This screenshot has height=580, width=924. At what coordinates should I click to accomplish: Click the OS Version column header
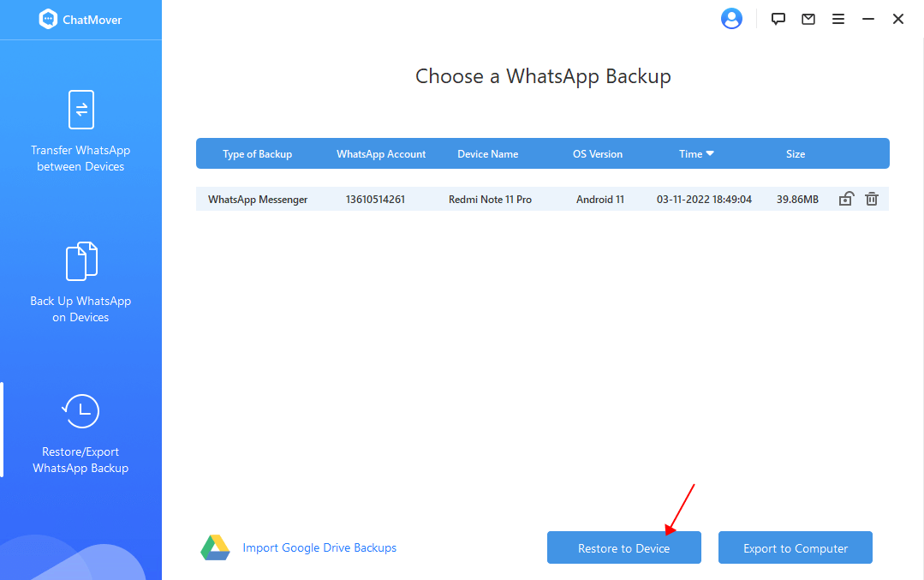(x=598, y=153)
